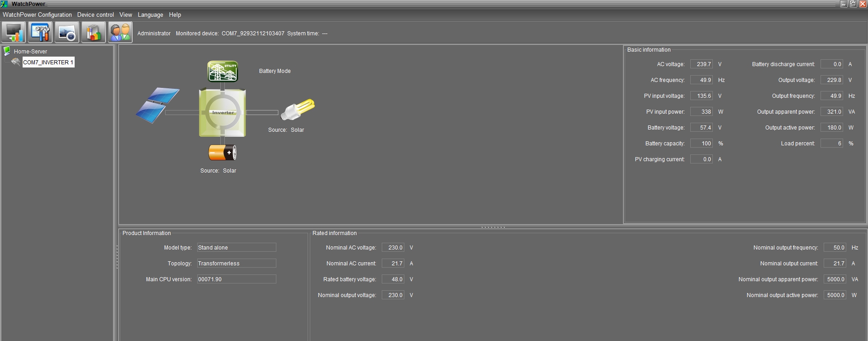Open the WatchPower Configuration menu

[37, 15]
